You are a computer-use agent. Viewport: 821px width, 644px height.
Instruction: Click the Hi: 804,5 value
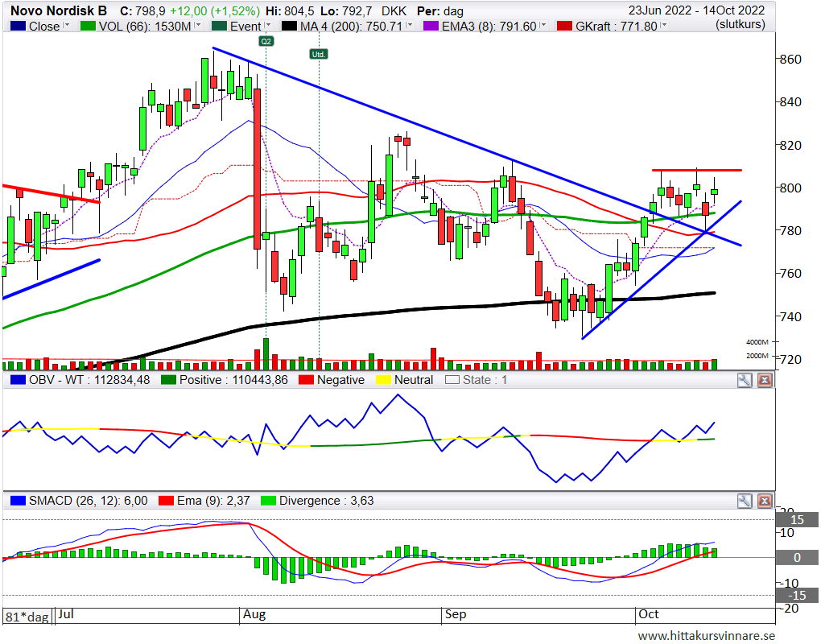[x=290, y=11]
